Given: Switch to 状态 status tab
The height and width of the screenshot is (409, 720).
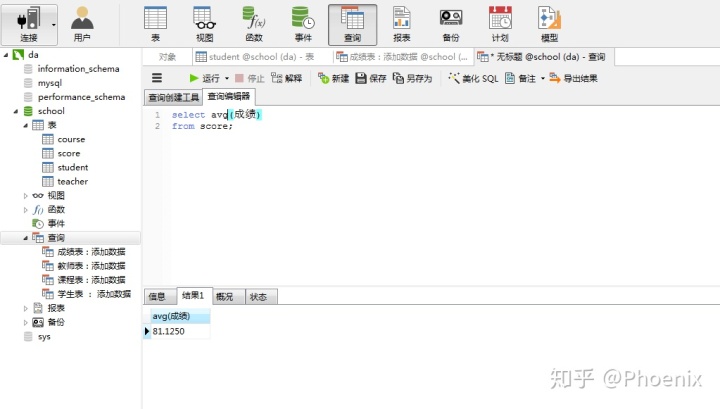Looking at the screenshot, I should click(261, 297).
